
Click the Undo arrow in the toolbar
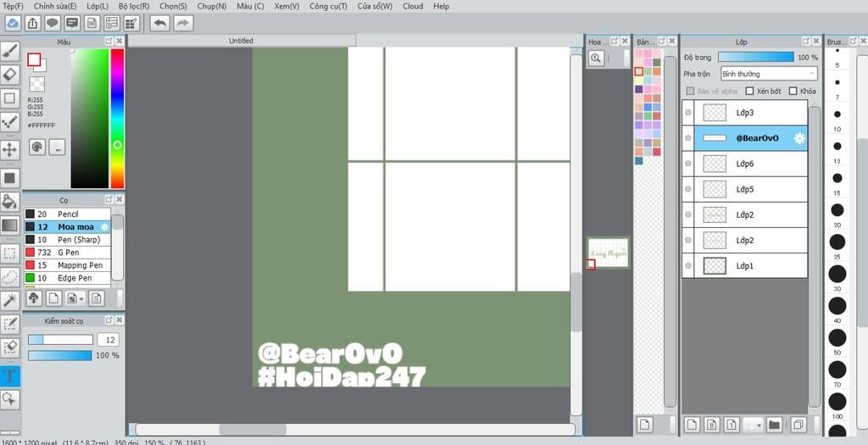(x=159, y=23)
